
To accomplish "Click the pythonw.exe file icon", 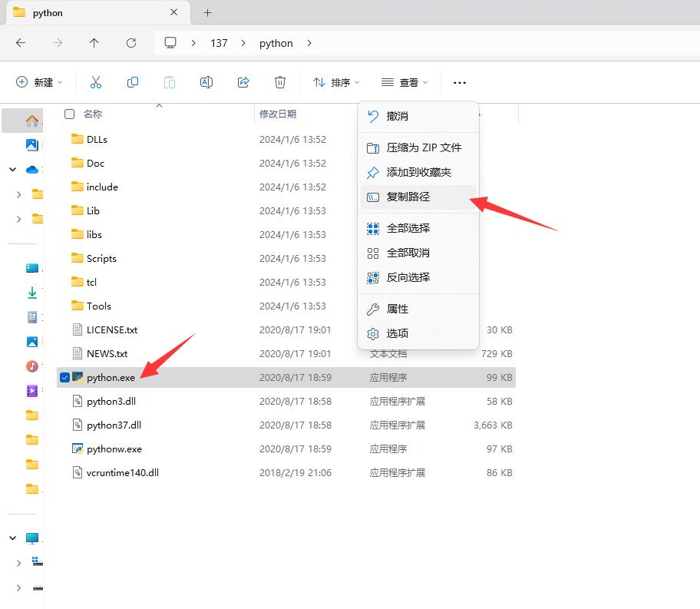I will click(78, 448).
